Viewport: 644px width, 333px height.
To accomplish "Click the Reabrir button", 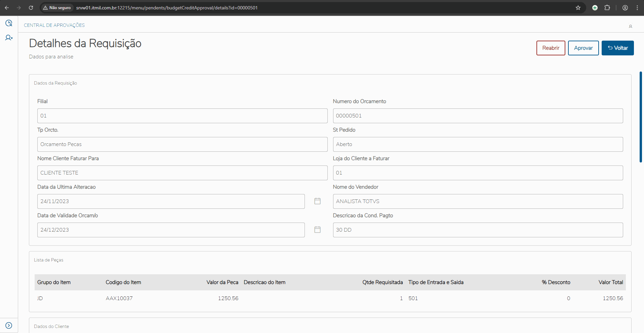I will 551,48.
